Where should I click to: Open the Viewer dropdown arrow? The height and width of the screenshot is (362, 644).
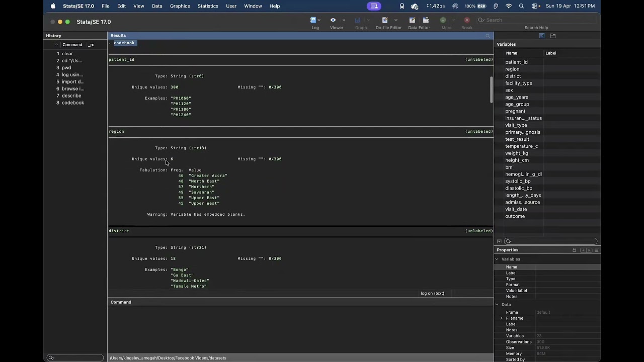pos(344,20)
